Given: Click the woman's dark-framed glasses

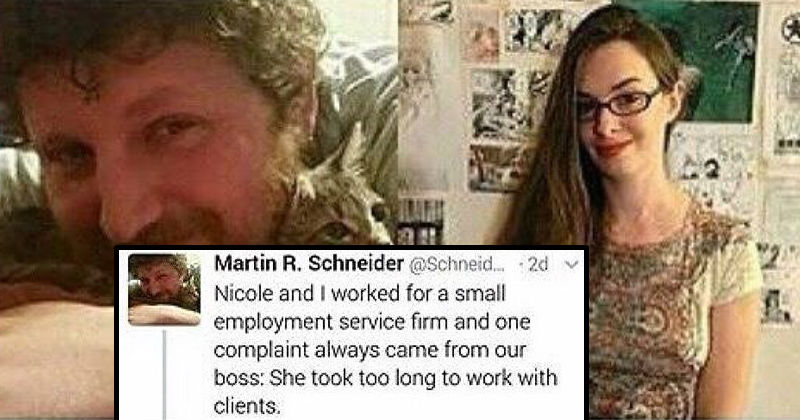Looking at the screenshot, I should [x=619, y=104].
